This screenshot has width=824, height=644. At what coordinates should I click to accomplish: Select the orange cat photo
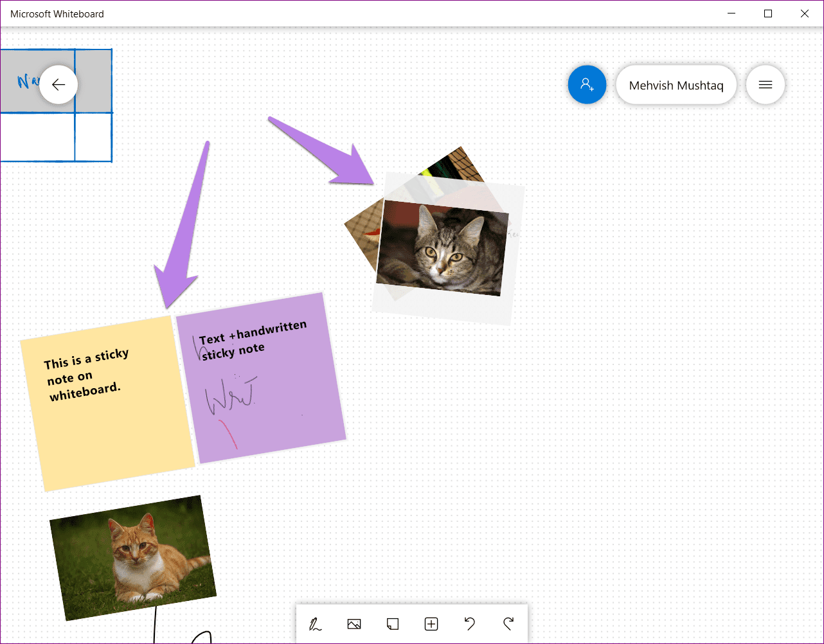point(133,557)
